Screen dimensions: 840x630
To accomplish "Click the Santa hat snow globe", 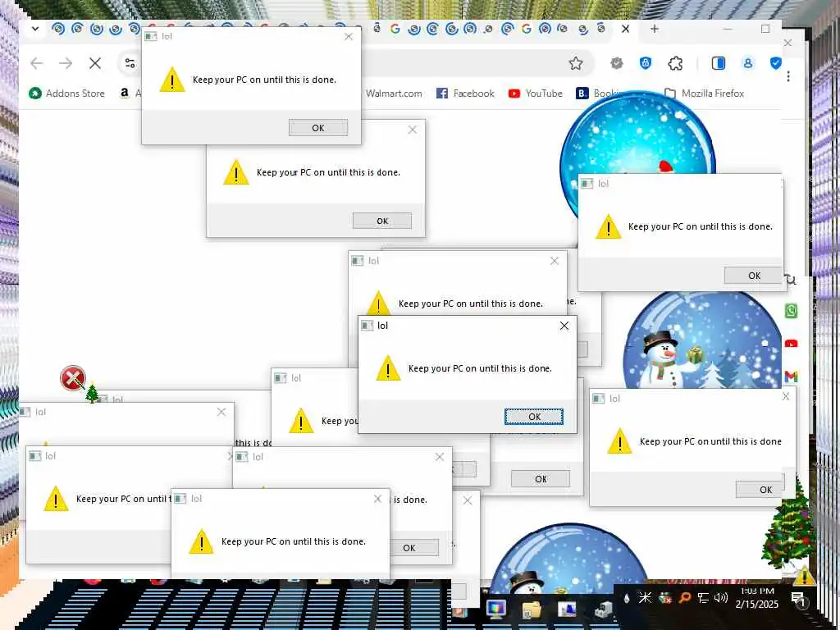I will pyautogui.click(x=637, y=134).
